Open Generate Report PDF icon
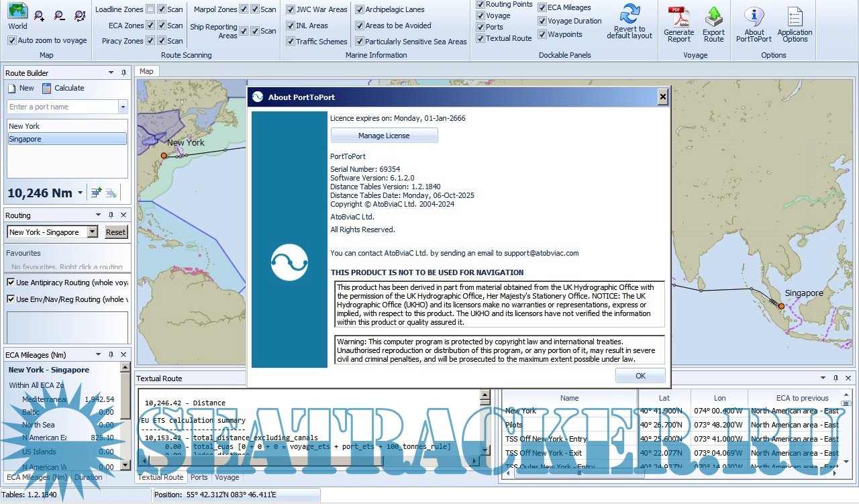859x504 pixels. click(678, 16)
